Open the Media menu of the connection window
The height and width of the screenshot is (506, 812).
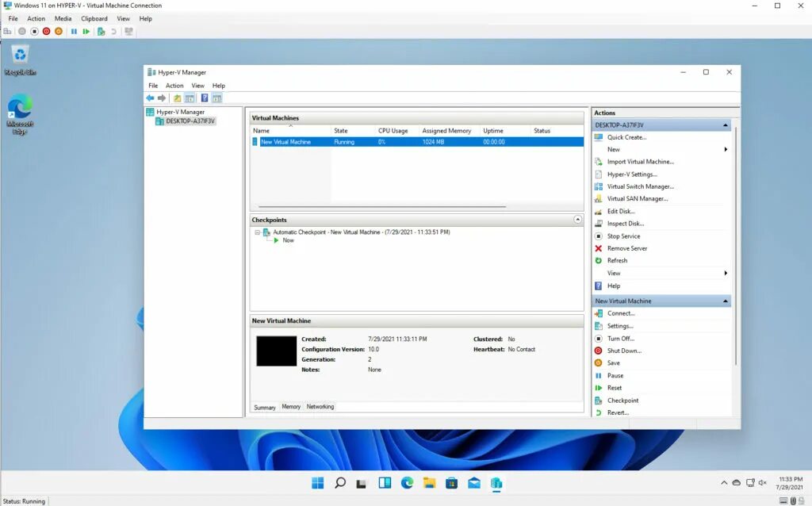click(x=62, y=18)
